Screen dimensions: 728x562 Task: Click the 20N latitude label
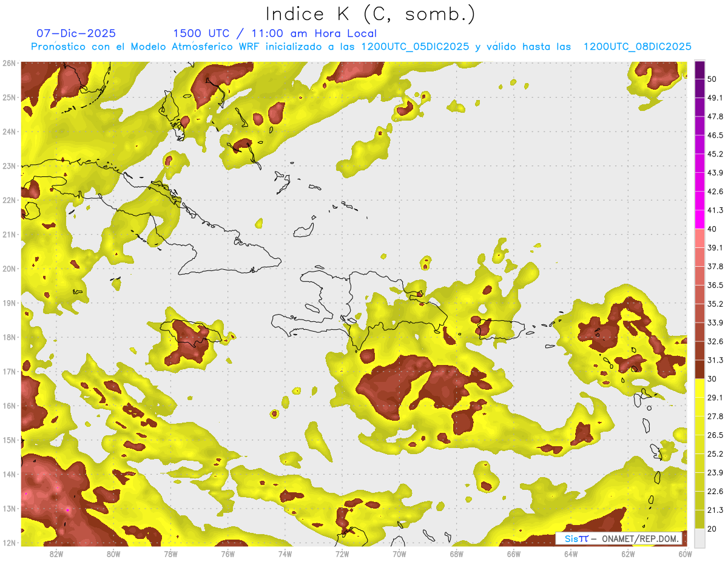coord(9,269)
